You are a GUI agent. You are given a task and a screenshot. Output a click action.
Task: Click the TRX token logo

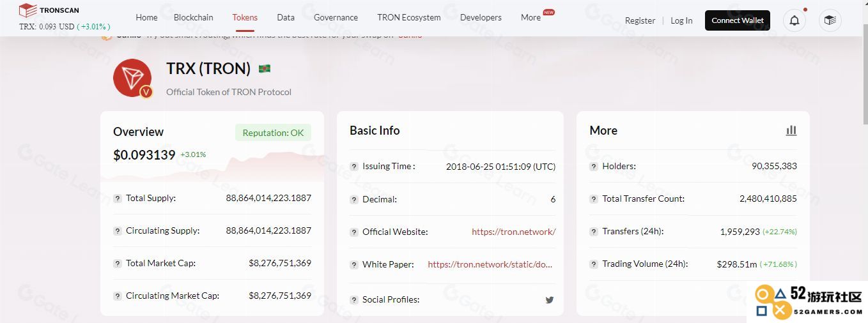(x=132, y=78)
